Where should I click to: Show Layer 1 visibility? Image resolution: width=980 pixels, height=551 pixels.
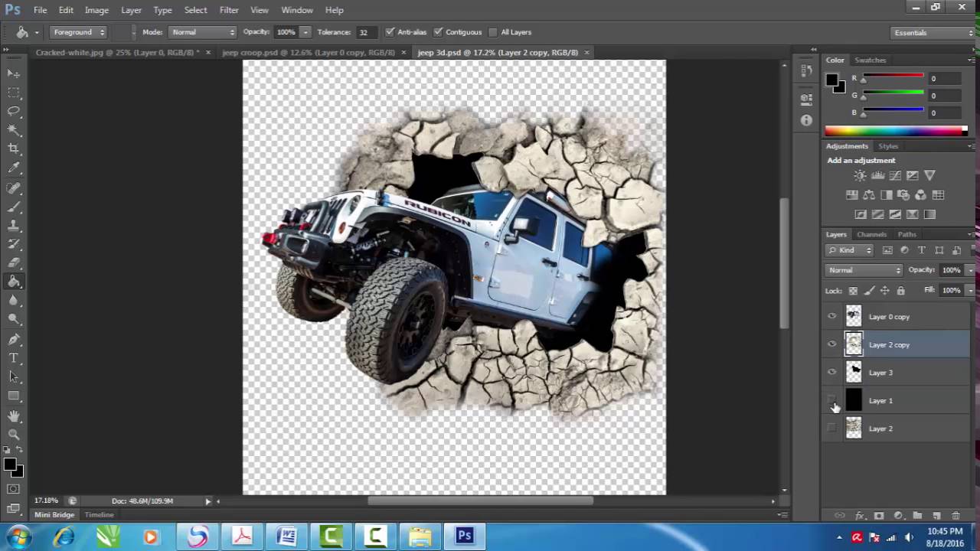(x=832, y=400)
